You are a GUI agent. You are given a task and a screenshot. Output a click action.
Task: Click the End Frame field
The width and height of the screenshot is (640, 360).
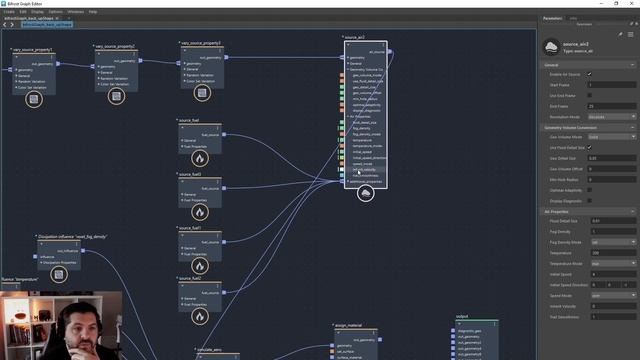coord(611,106)
